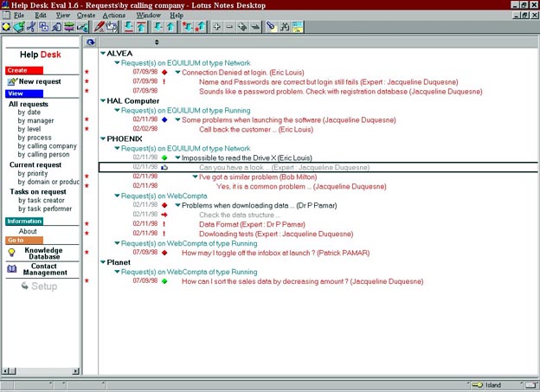The image size is (540, 392).
Task: Click the blue refresh arrow in view header
Action: (x=91, y=42)
